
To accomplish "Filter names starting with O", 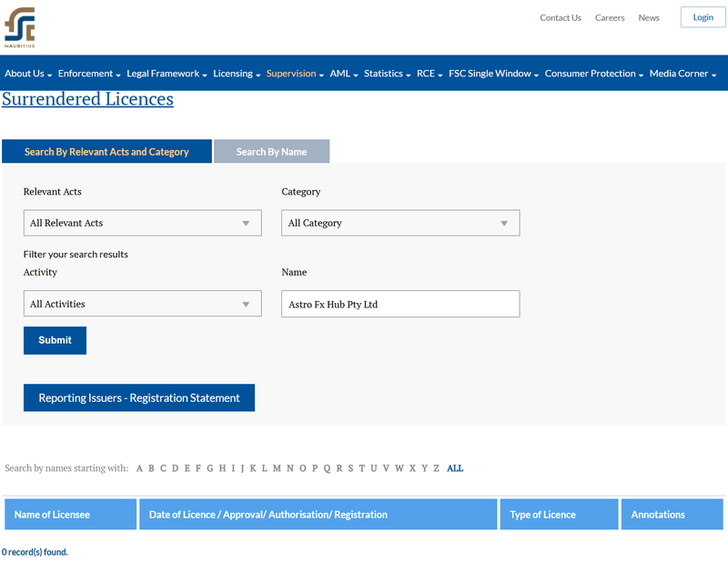I will (x=303, y=468).
